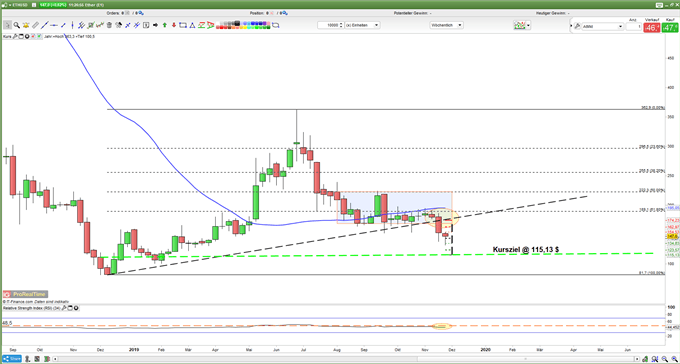Screen dimensions: 680x364
Task: Toggle the red box beside Kurs label
Action: click(33, 36)
